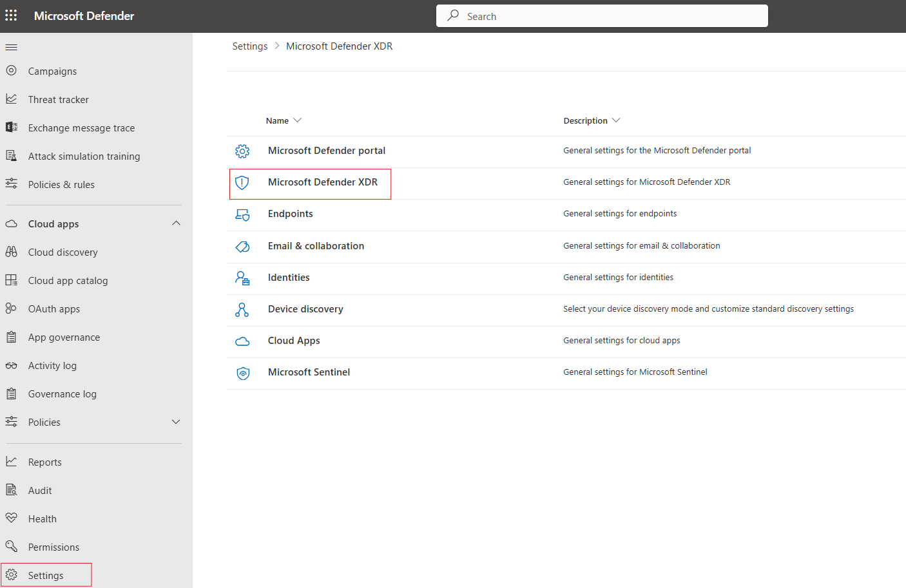Open Audit in the sidebar
This screenshot has width=906, height=588.
point(40,491)
